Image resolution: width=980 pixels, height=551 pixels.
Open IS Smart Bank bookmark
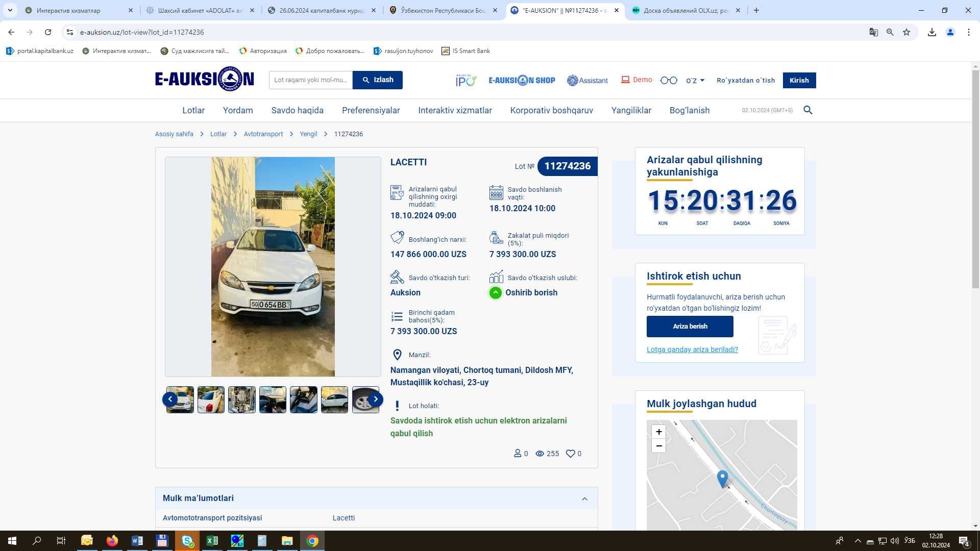466,51
